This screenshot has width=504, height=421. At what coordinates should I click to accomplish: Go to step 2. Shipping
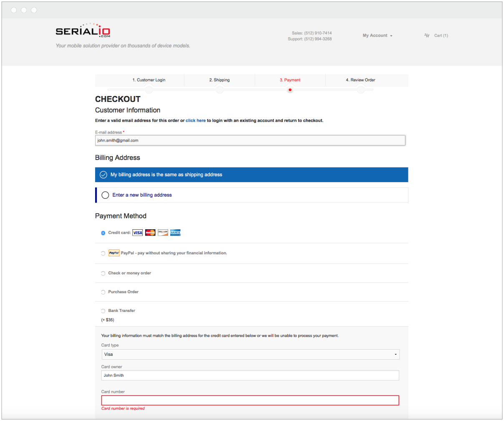[219, 80]
